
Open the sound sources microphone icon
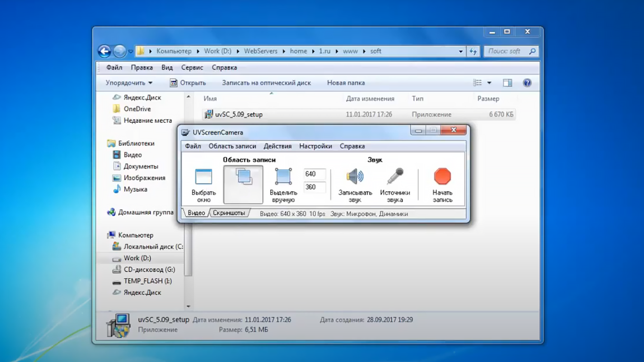(x=395, y=177)
